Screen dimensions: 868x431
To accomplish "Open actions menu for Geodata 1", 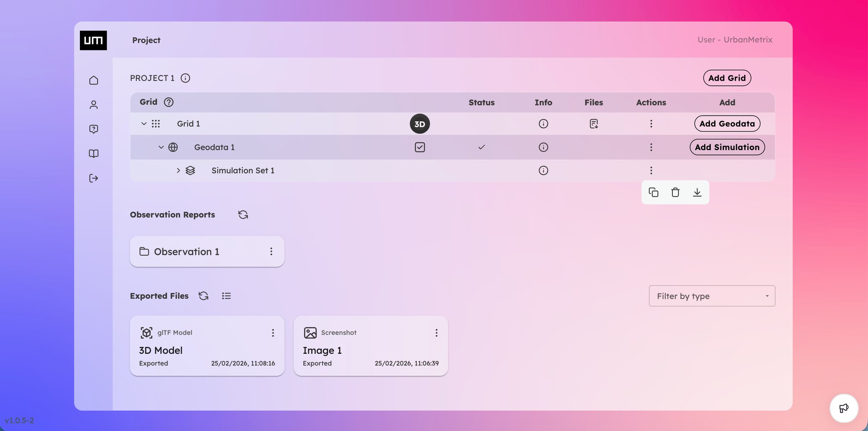I will click(651, 147).
